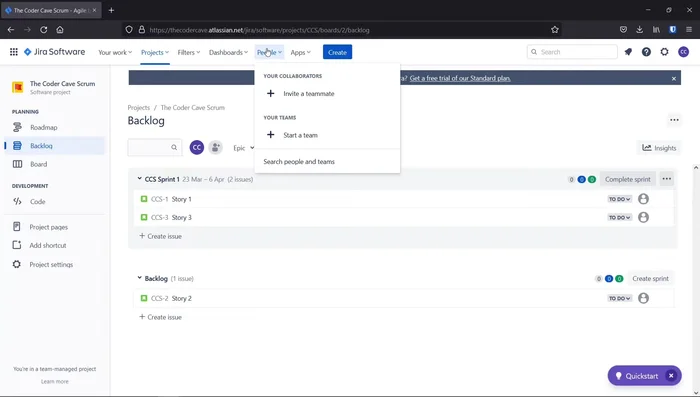Click the search magnifier in backlog filter box

(174, 147)
